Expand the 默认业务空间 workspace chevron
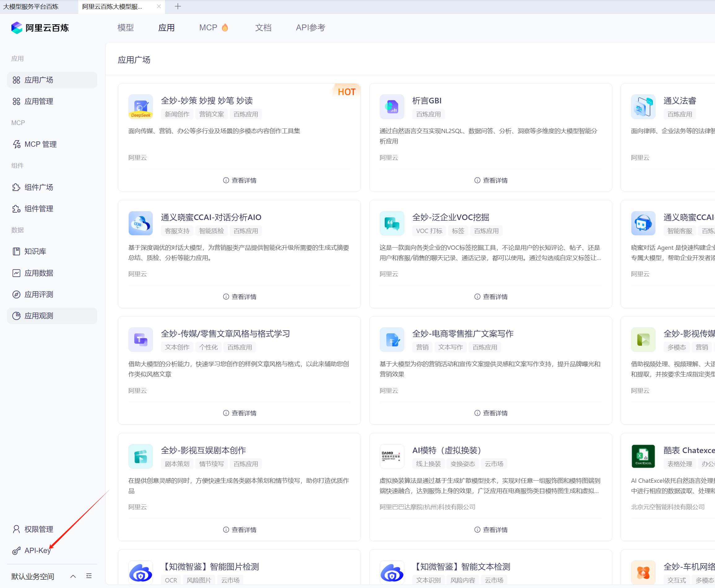Viewport: 715px width, 588px height. coord(73,577)
